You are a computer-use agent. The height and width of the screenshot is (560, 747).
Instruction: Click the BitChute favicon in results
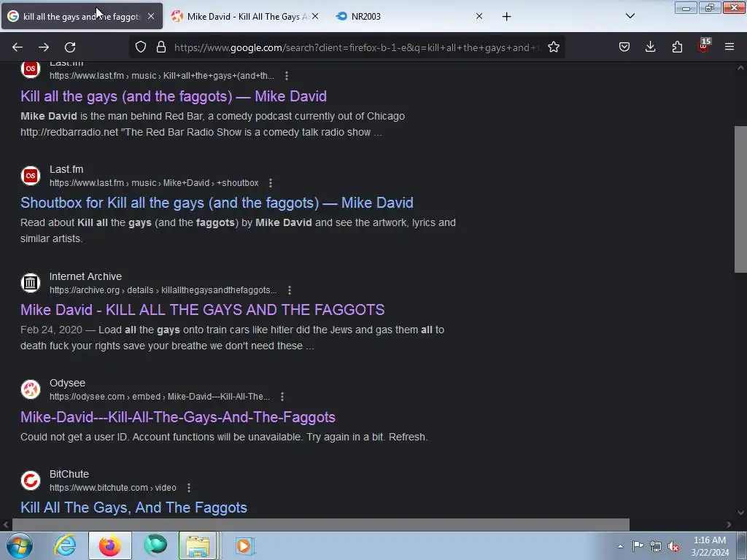click(31, 481)
